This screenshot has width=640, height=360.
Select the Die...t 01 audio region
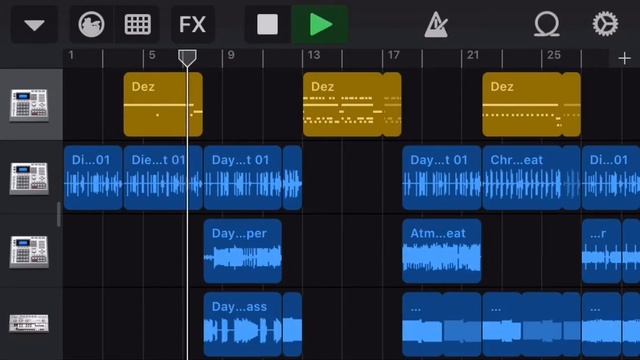coord(163,178)
